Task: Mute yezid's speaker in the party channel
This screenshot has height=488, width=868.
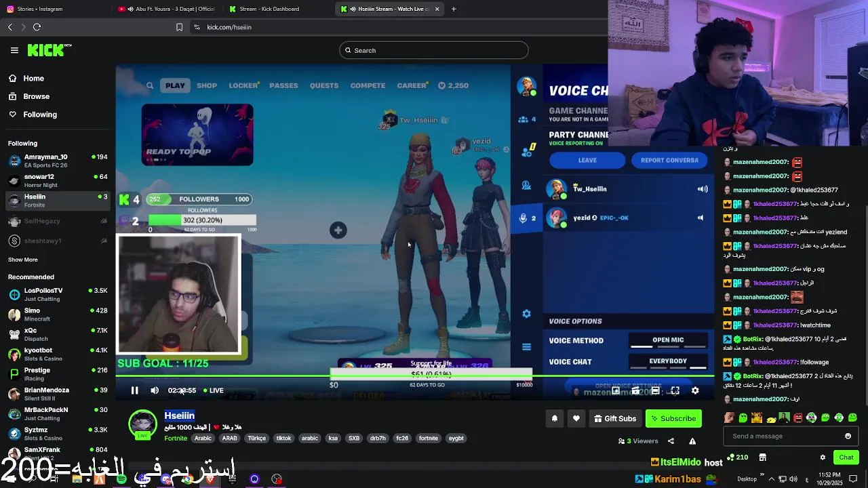Action: click(701, 218)
